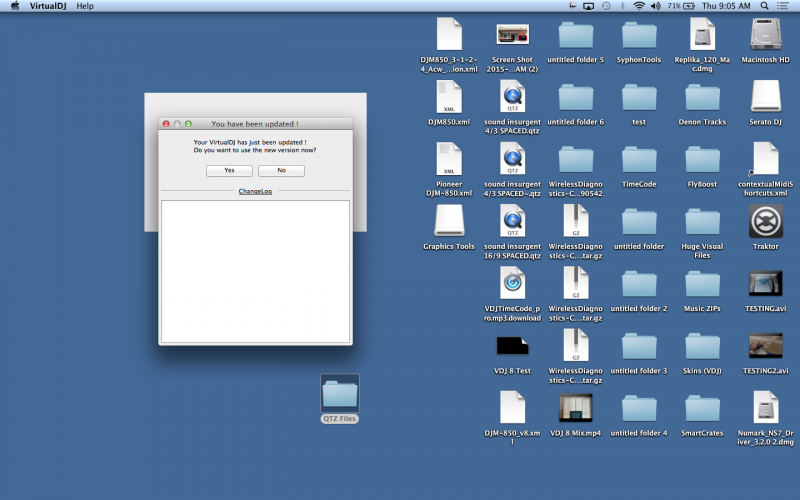Select the Denon Tracks folder
Image resolution: width=800 pixels, height=500 pixels.
(702, 97)
